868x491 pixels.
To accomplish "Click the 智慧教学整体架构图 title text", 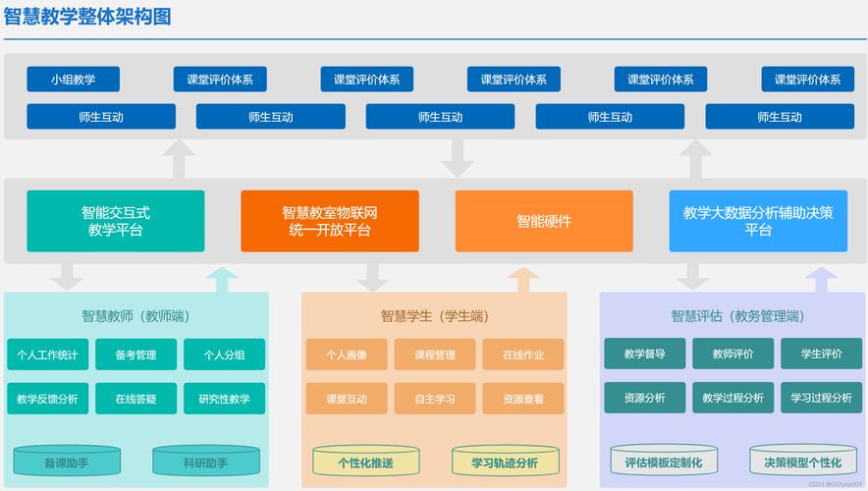I will pyautogui.click(x=87, y=16).
